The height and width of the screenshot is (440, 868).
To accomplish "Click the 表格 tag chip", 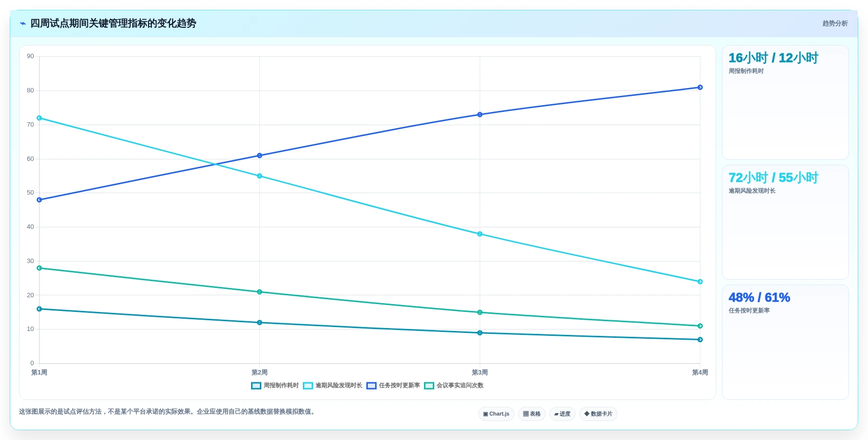I will point(532,414).
